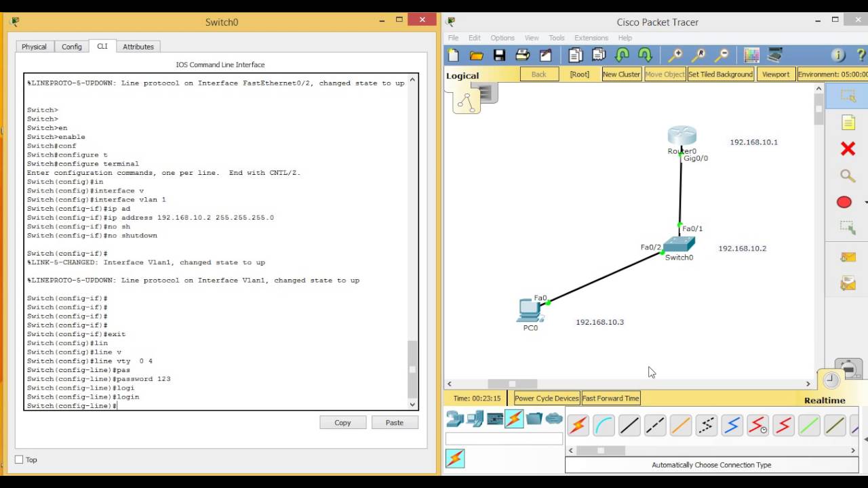Expand the drawing shape dropdown arrow
868x488 pixels.
click(x=865, y=203)
